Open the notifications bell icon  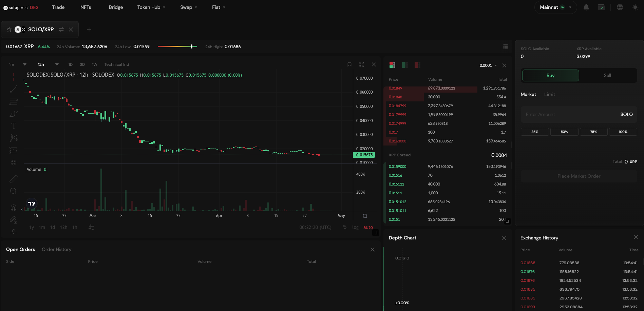pos(587,7)
